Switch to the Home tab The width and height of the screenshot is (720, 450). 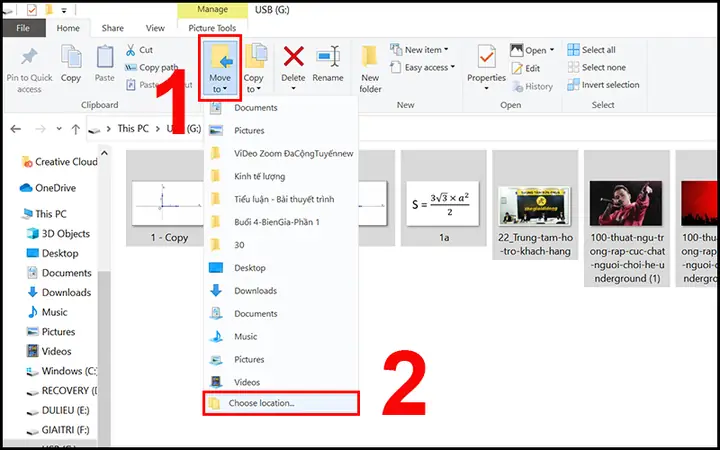point(68,28)
